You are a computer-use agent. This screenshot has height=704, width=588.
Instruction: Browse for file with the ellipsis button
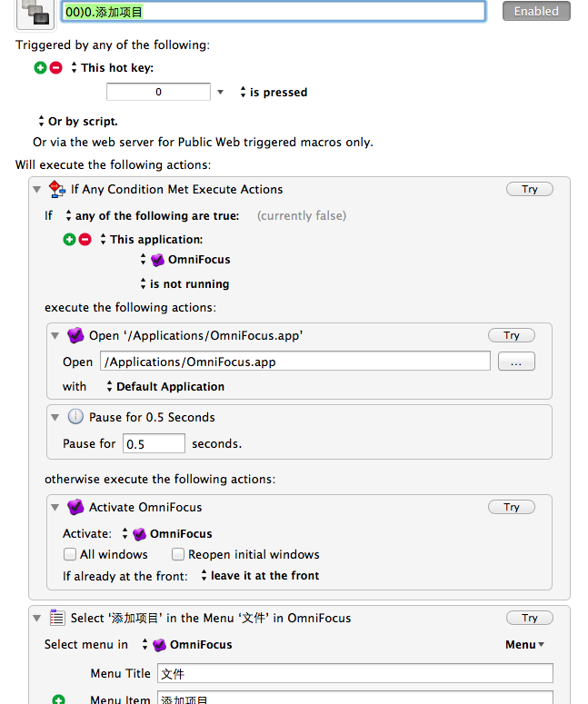(516, 362)
